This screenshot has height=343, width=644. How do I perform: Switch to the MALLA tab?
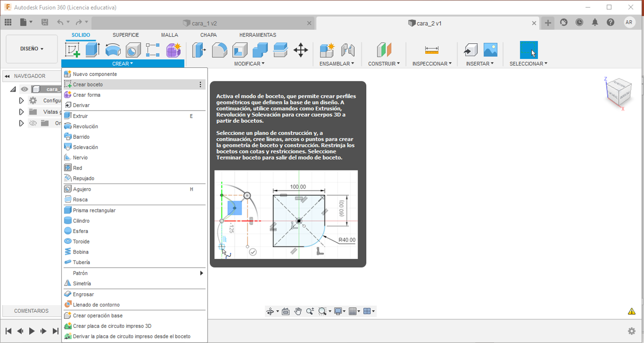coord(170,35)
